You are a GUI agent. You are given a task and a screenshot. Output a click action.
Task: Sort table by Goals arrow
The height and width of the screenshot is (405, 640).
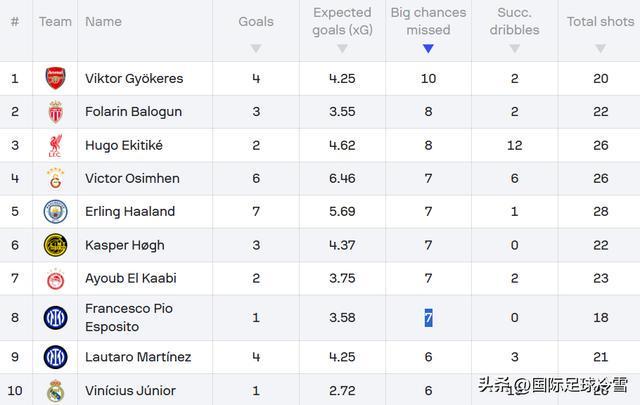[x=256, y=48]
